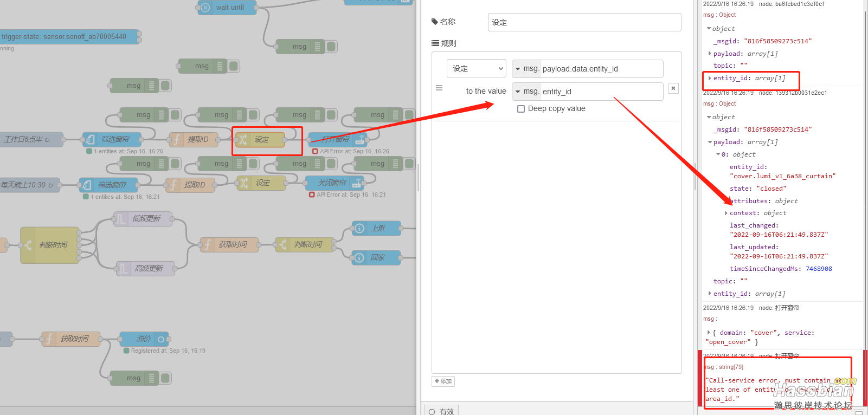The image size is (868, 415).
Task: Click the switch icon on the large 判断时间 node
Action: click(x=28, y=245)
